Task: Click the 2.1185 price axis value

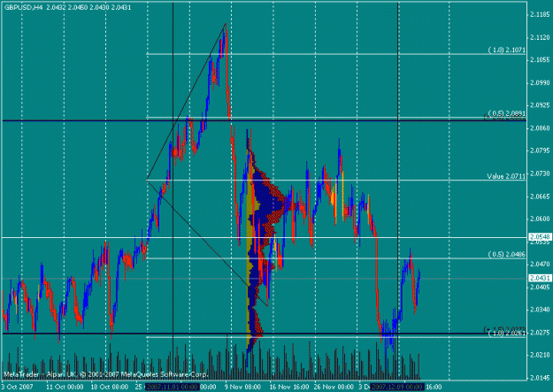Action: pyautogui.click(x=540, y=14)
